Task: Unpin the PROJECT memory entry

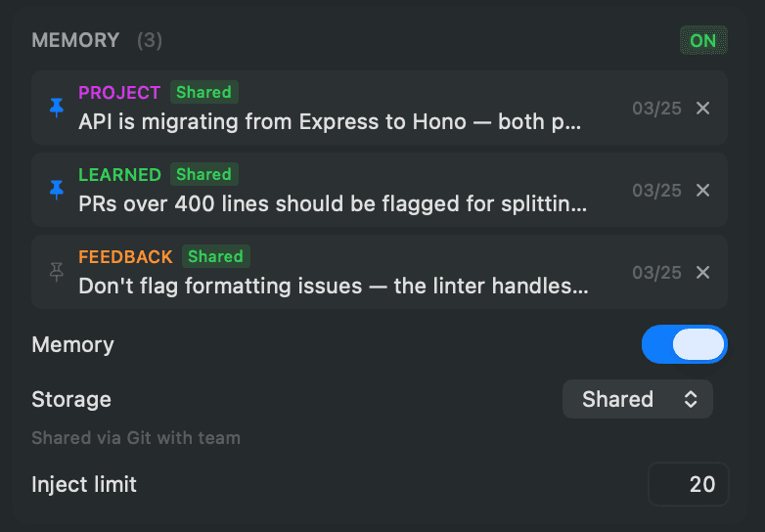Action: [57, 108]
